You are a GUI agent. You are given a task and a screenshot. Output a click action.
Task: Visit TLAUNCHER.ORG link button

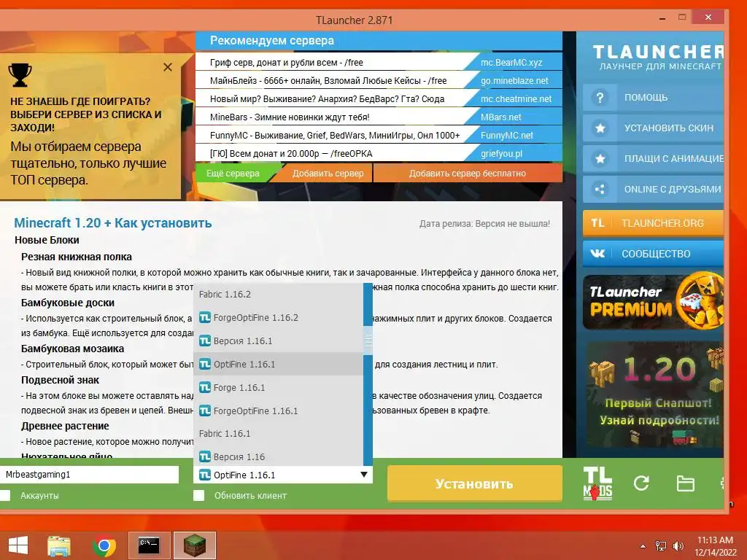(x=653, y=223)
